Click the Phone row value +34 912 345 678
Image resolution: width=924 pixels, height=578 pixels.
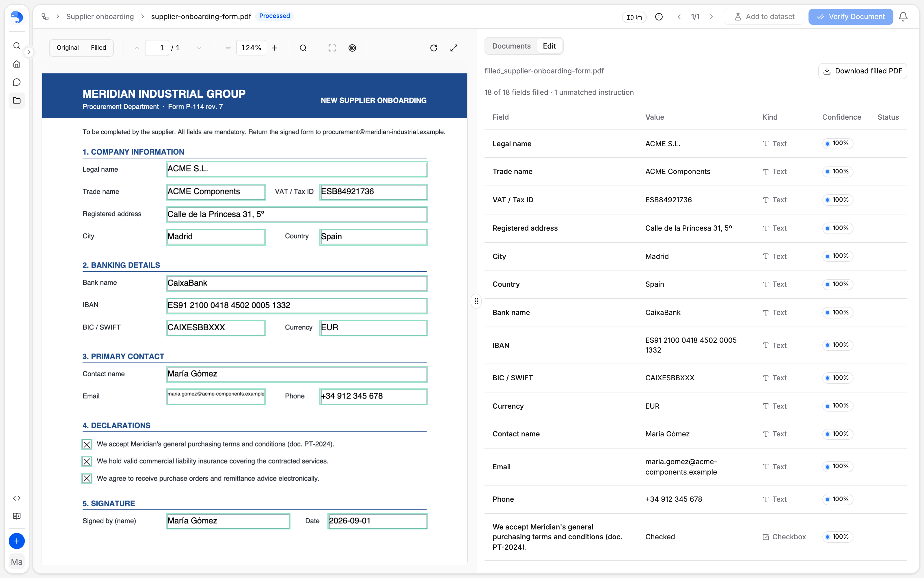click(674, 499)
